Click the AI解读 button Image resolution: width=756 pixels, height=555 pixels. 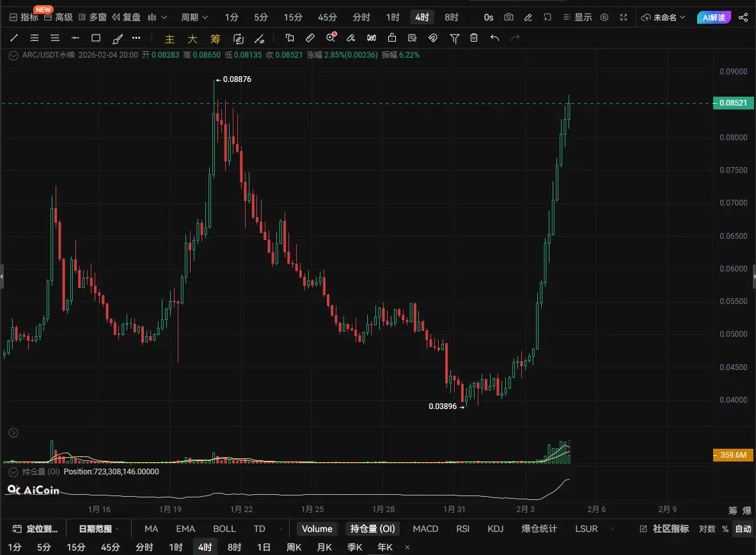click(x=714, y=17)
